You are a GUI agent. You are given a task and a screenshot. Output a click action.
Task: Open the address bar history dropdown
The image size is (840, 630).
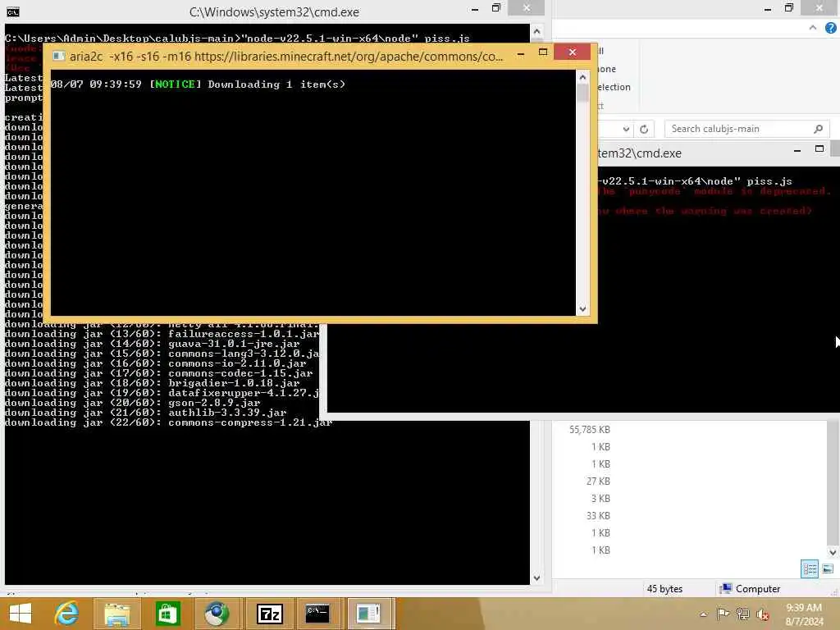(x=626, y=129)
